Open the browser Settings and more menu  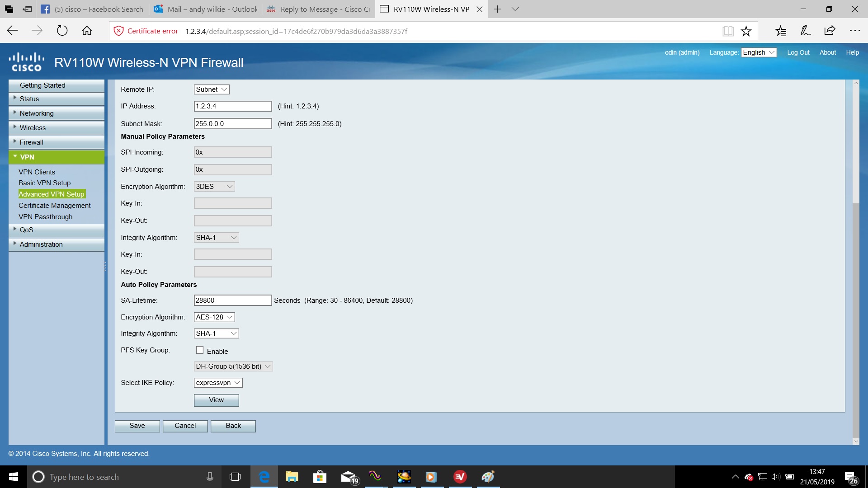tap(855, 31)
